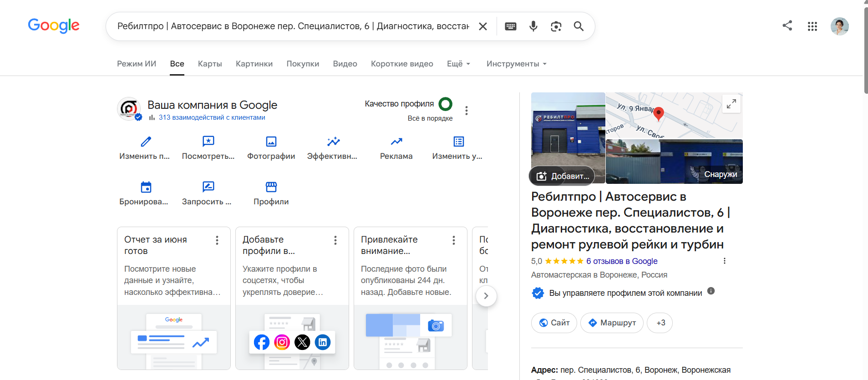Click Запросить ... review request icon

[208, 187]
